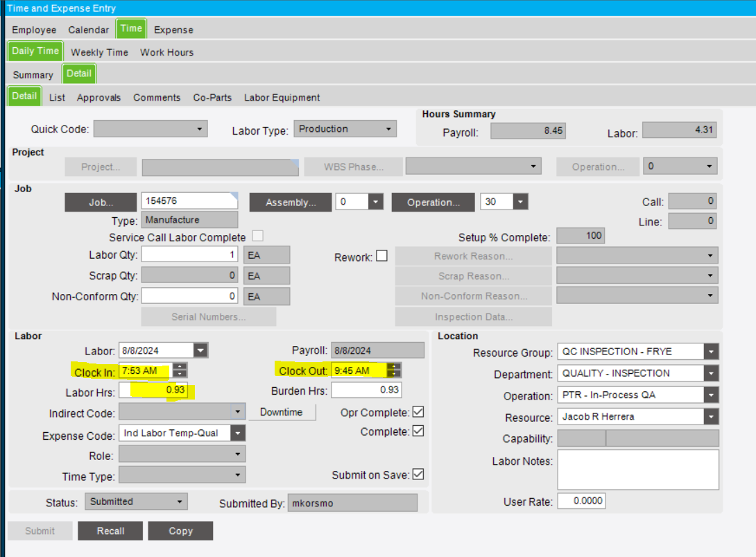756x557 pixels.
Task: Click the Recall button
Action: (x=110, y=531)
